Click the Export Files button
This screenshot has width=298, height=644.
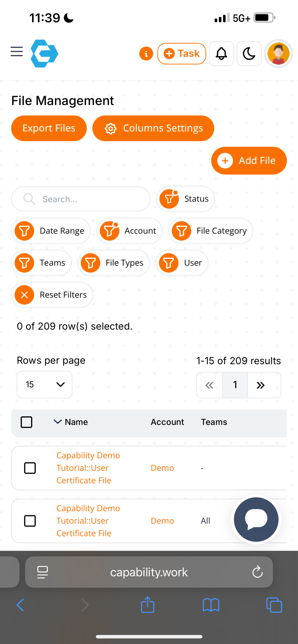click(x=49, y=128)
